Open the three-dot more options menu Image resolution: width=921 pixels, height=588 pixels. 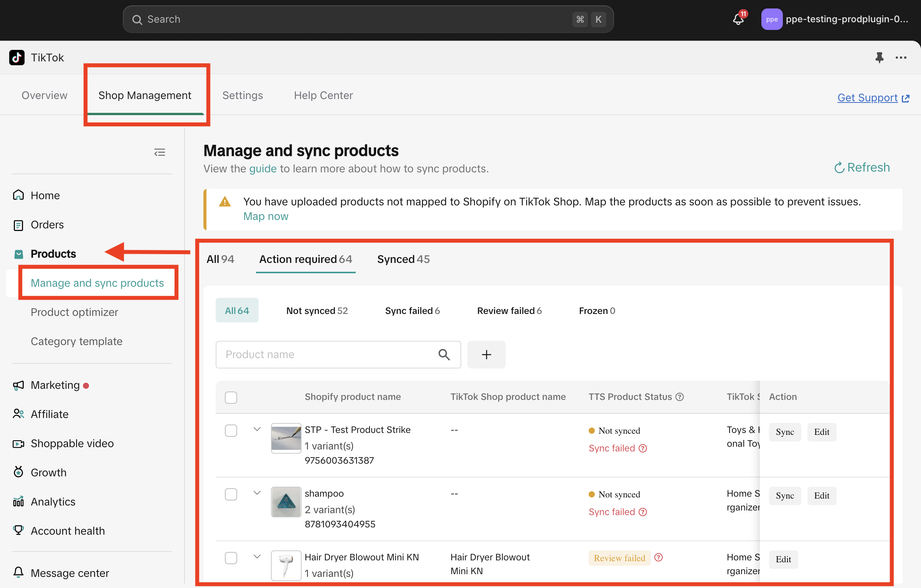[x=901, y=58]
